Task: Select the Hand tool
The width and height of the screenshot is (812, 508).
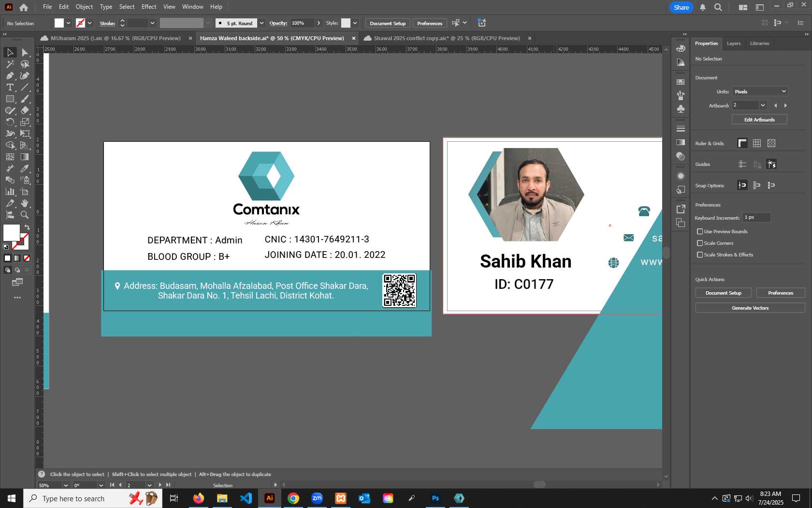Action: (x=25, y=203)
